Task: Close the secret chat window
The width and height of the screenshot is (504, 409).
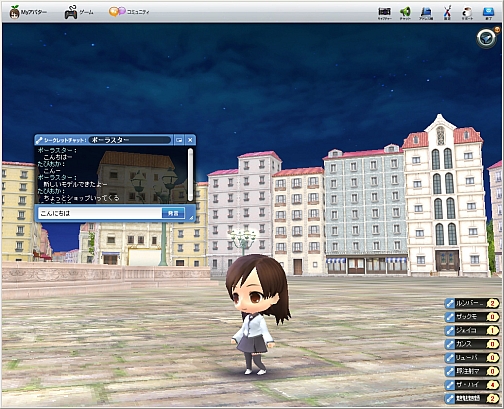Action: pos(190,140)
